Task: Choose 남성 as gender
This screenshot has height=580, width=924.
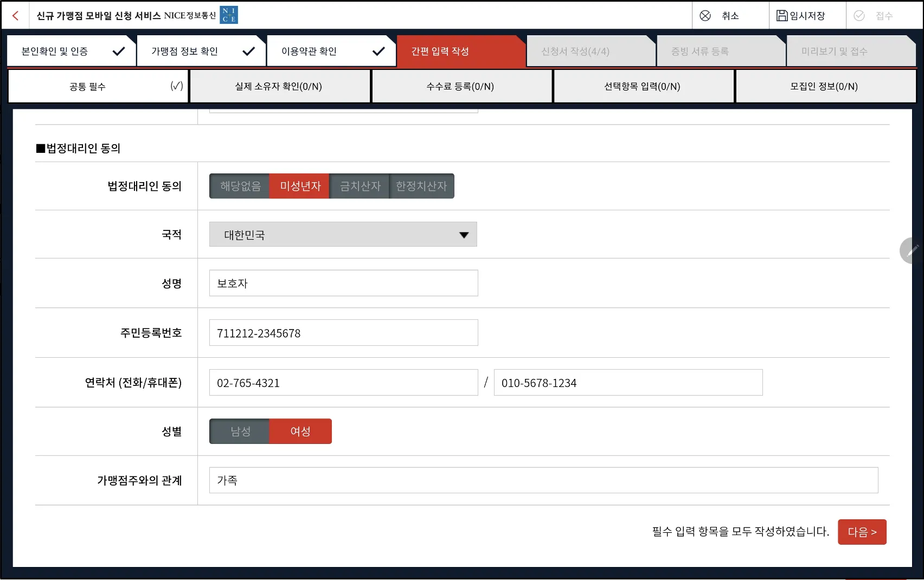Action: pos(240,431)
